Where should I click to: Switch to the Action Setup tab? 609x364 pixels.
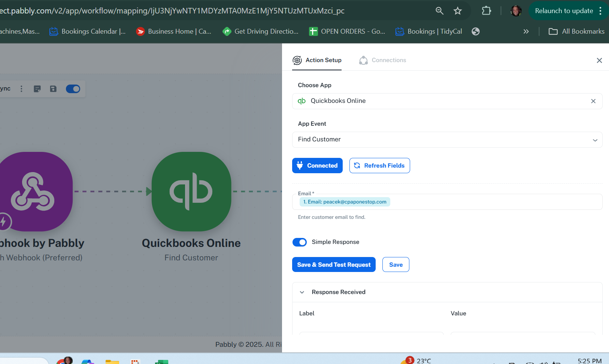point(317,60)
